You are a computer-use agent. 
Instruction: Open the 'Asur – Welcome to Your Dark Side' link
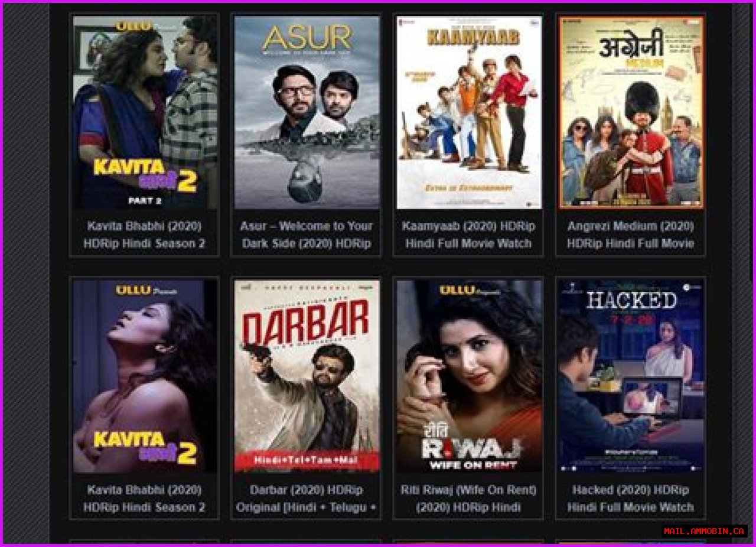pos(307,235)
